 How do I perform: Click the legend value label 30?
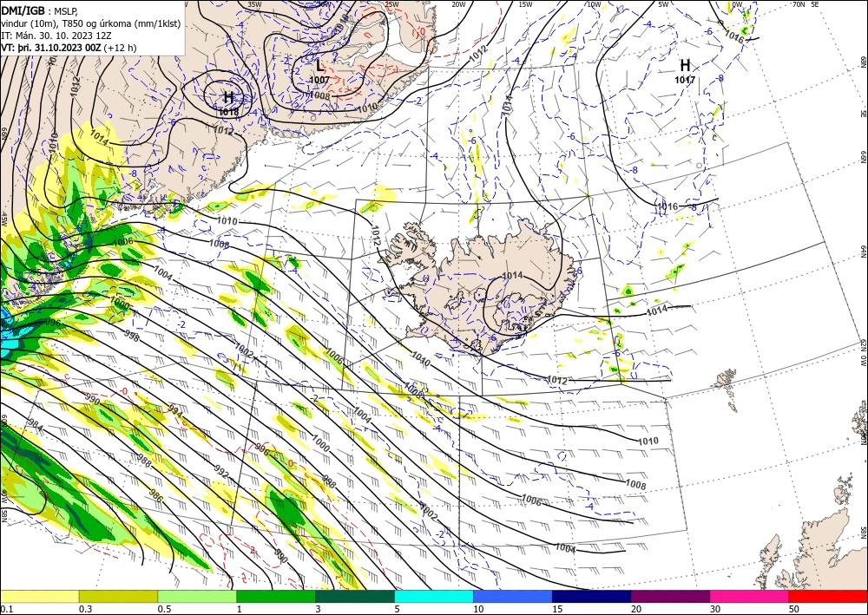click(x=716, y=609)
